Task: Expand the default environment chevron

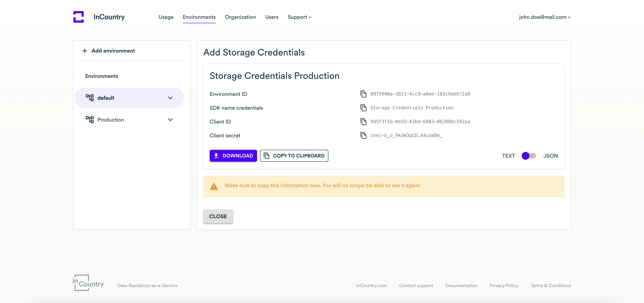Action: pos(170,98)
